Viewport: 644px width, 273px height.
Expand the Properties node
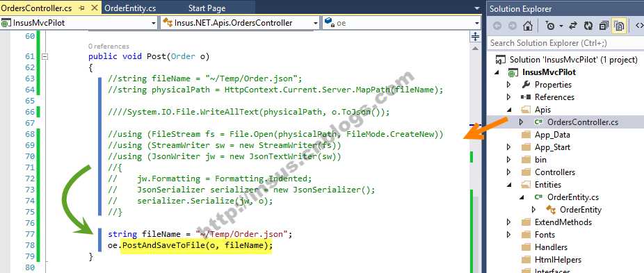tap(509, 85)
